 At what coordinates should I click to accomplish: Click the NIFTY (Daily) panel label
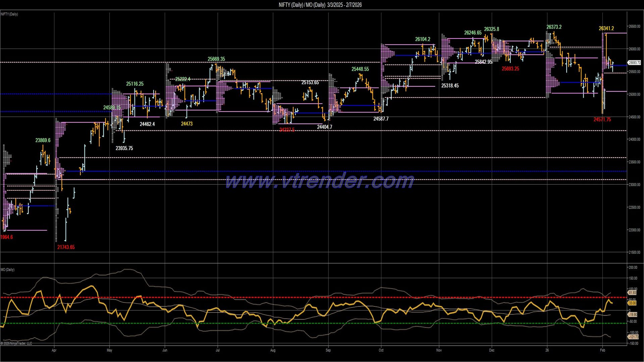pos(9,14)
